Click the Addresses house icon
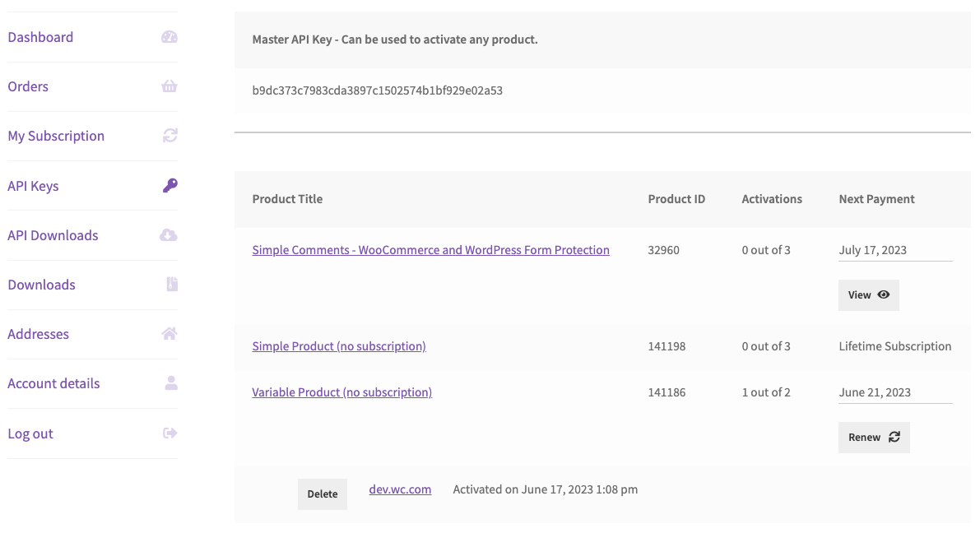980x533 pixels. click(170, 334)
